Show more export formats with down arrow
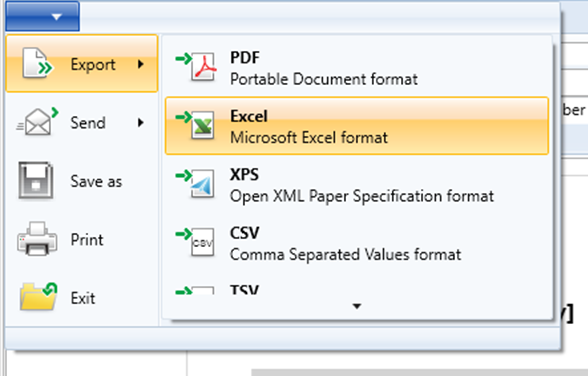 point(357,306)
